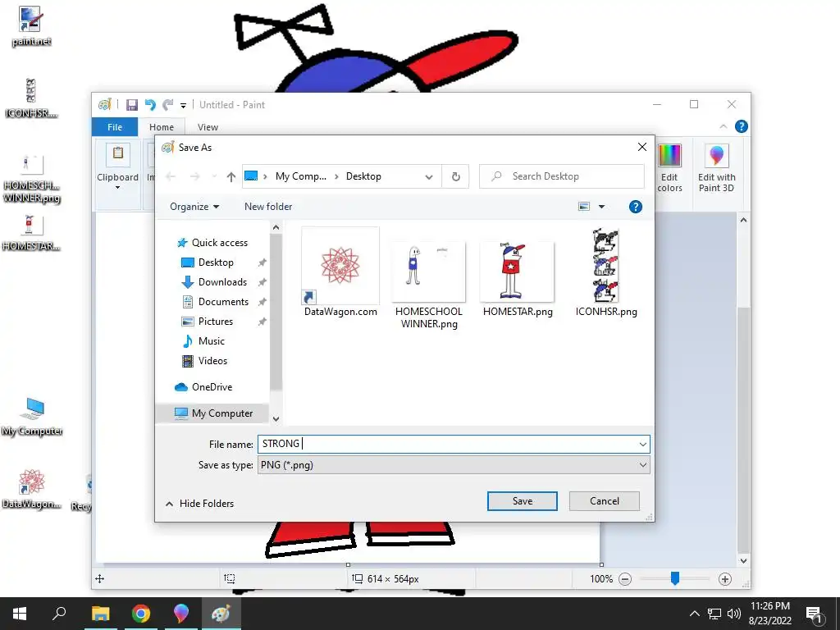Open Paint 3D from the taskbar
Image resolution: width=840 pixels, height=630 pixels.
point(181,614)
